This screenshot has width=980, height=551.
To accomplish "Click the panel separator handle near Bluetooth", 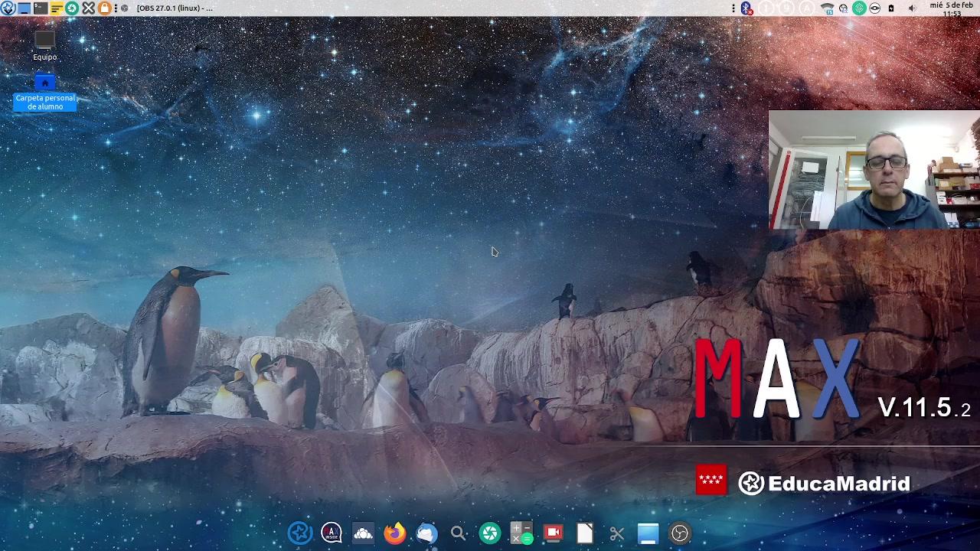I will coord(733,8).
